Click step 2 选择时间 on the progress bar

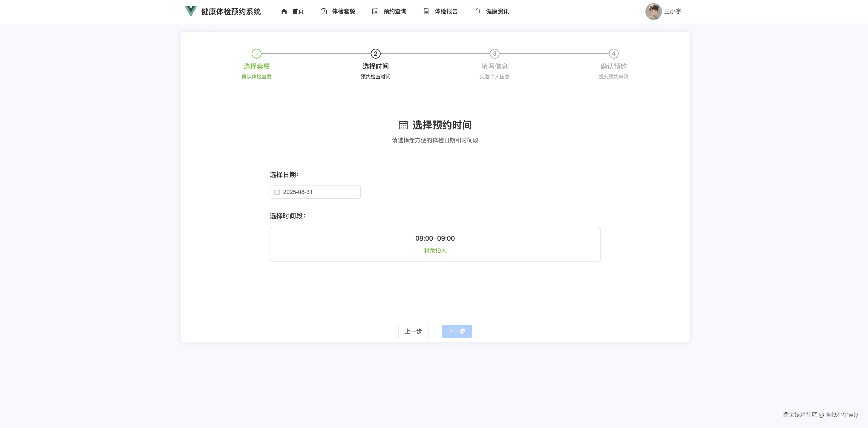pyautogui.click(x=375, y=54)
